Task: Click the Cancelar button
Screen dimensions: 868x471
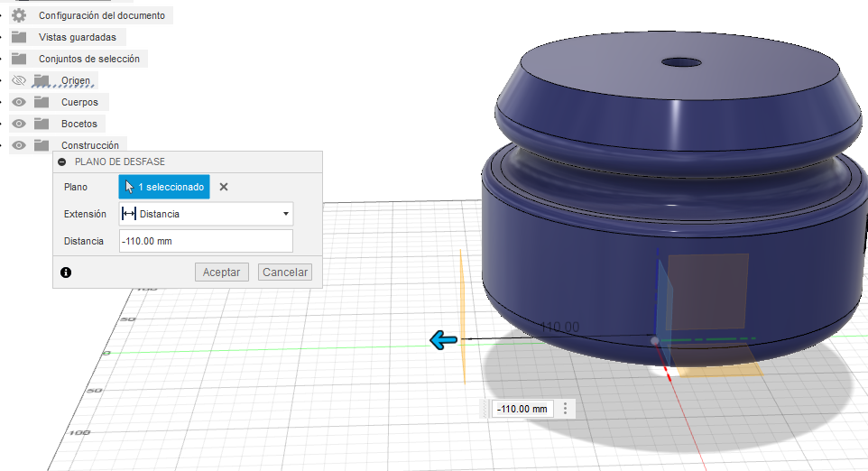Action: click(x=285, y=272)
